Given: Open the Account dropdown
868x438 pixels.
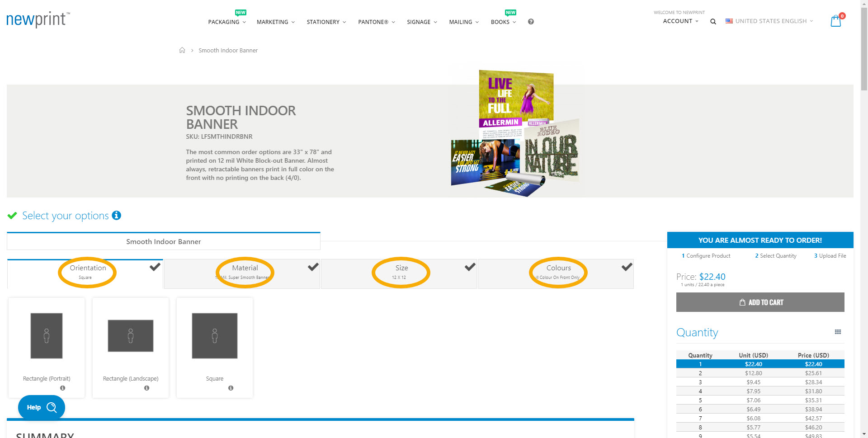Looking at the screenshot, I should (680, 21).
